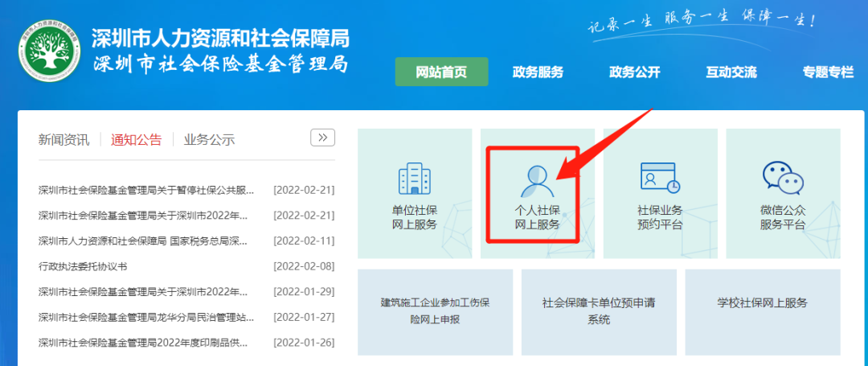Open the 政务服务 menu item
Viewport: 868px width, 366px height.
[x=538, y=72]
